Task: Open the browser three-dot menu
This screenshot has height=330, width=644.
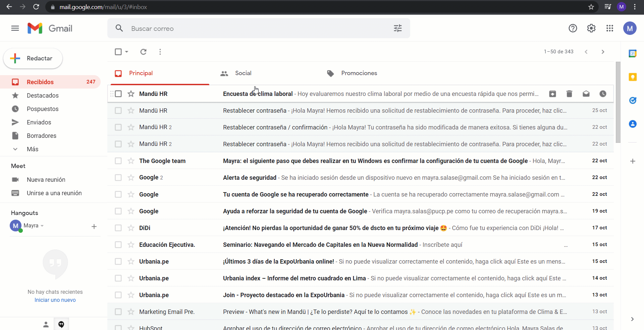Action: (635, 7)
